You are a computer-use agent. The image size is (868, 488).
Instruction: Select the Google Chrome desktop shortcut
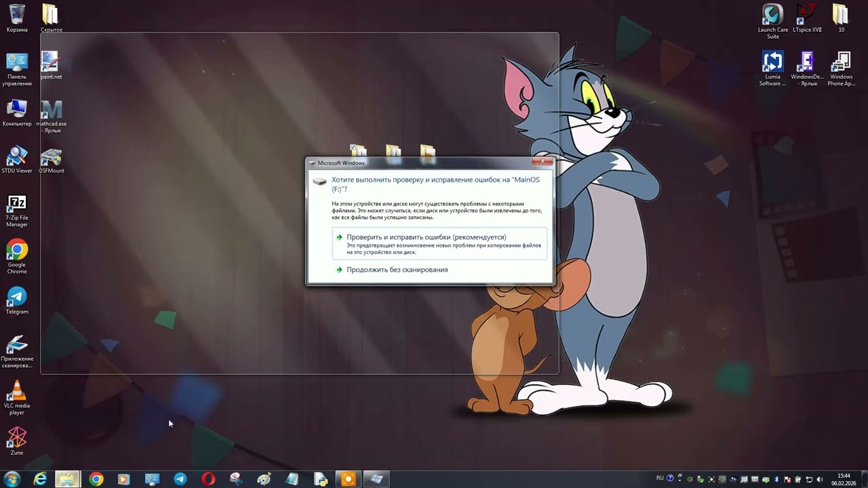tap(17, 257)
